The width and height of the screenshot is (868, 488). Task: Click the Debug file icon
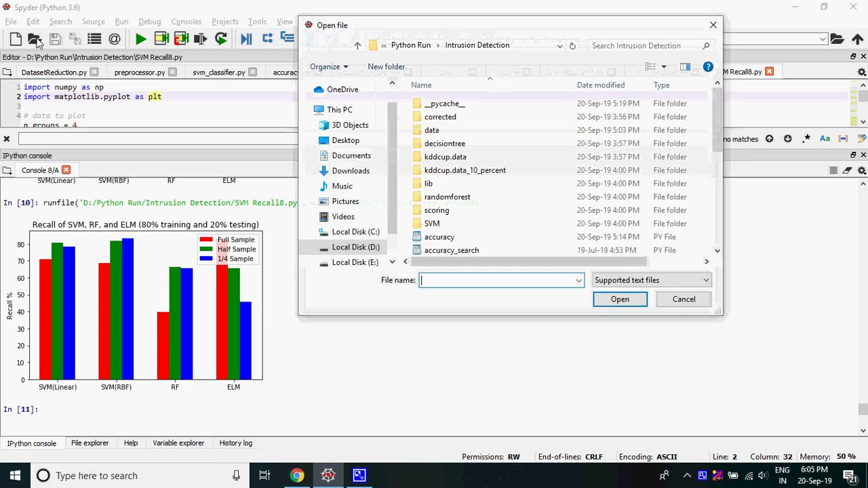pyautogui.click(x=246, y=39)
